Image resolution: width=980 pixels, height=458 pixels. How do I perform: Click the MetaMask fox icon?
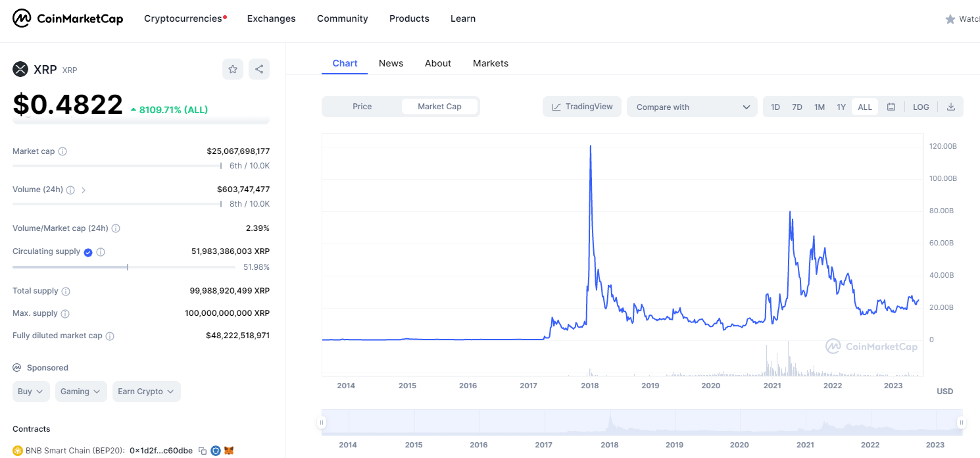229,451
